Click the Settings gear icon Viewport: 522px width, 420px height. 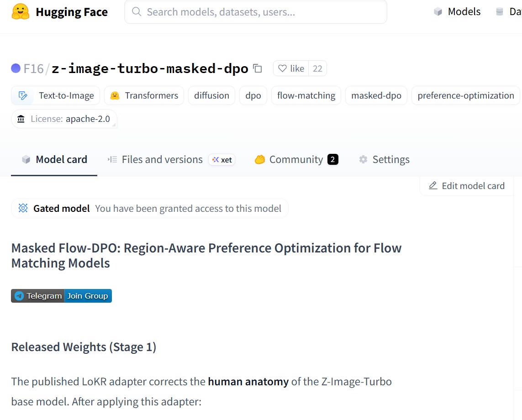point(363,159)
